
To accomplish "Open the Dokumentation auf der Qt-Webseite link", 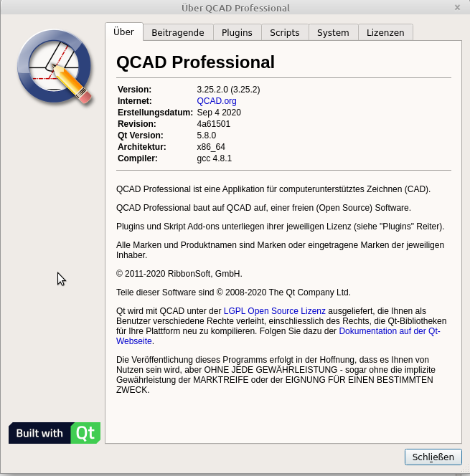I will 390,331.
